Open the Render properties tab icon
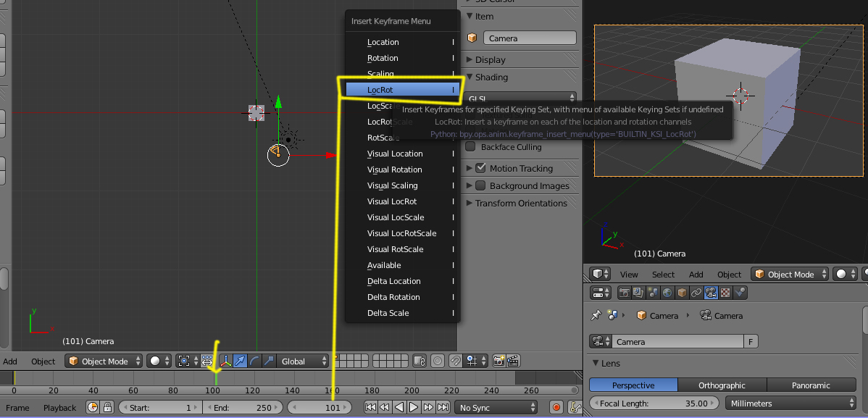Screen dimensions: 868x418 coord(624,293)
